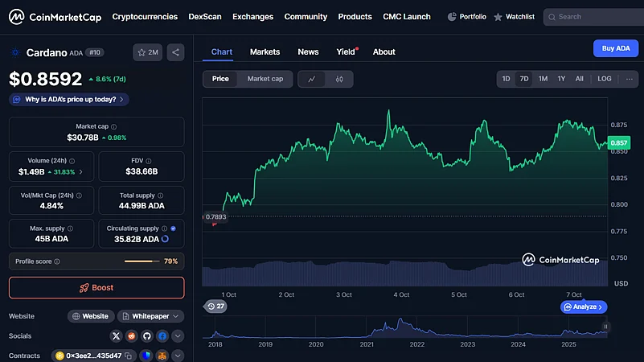644x362 pixels.
Task: Click "Why is ADA's price up today?"
Action: 69,100
